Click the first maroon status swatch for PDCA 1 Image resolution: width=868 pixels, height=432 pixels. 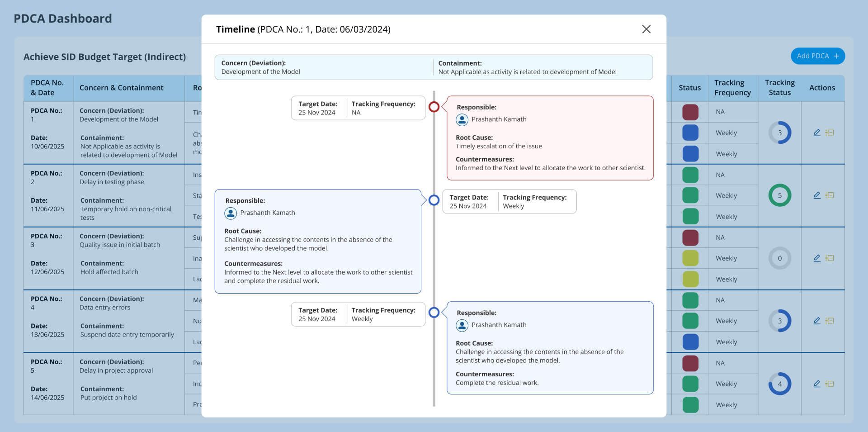point(690,112)
